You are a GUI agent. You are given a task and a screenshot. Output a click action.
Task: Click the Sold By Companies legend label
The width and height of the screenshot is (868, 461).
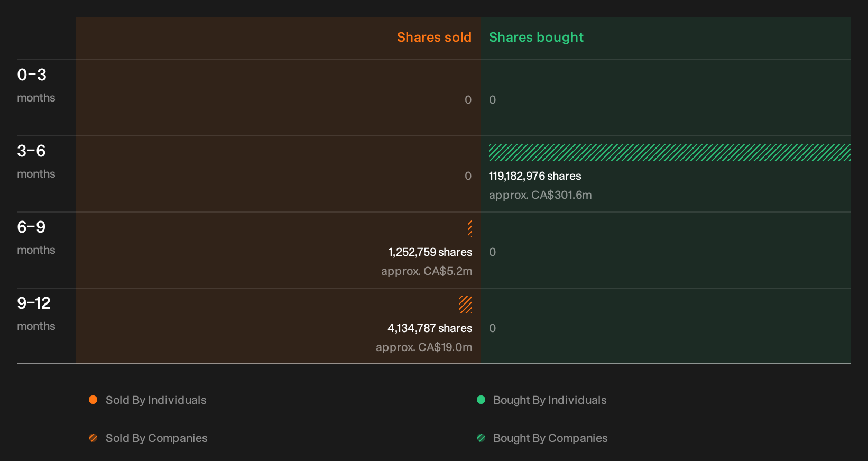[156, 438]
